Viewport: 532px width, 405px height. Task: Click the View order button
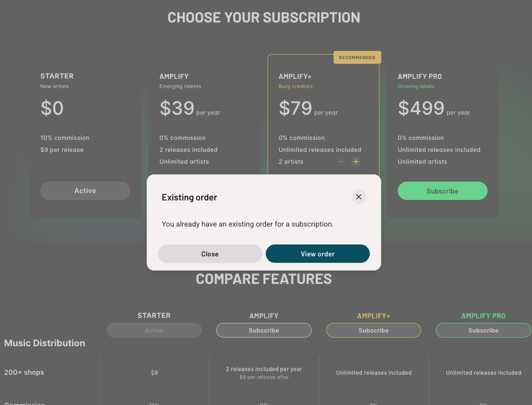tap(318, 254)
